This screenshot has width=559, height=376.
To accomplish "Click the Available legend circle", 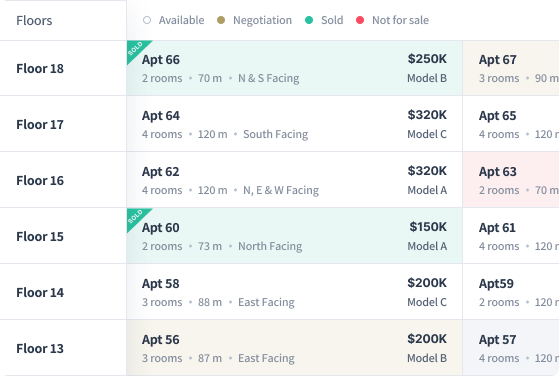I will 147,20.
